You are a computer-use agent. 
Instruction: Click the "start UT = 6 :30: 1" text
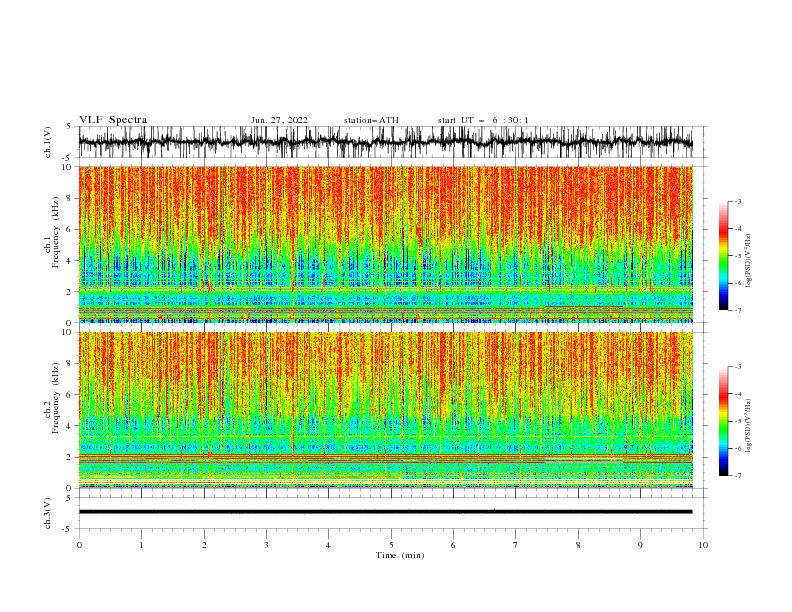click(483, 120)
